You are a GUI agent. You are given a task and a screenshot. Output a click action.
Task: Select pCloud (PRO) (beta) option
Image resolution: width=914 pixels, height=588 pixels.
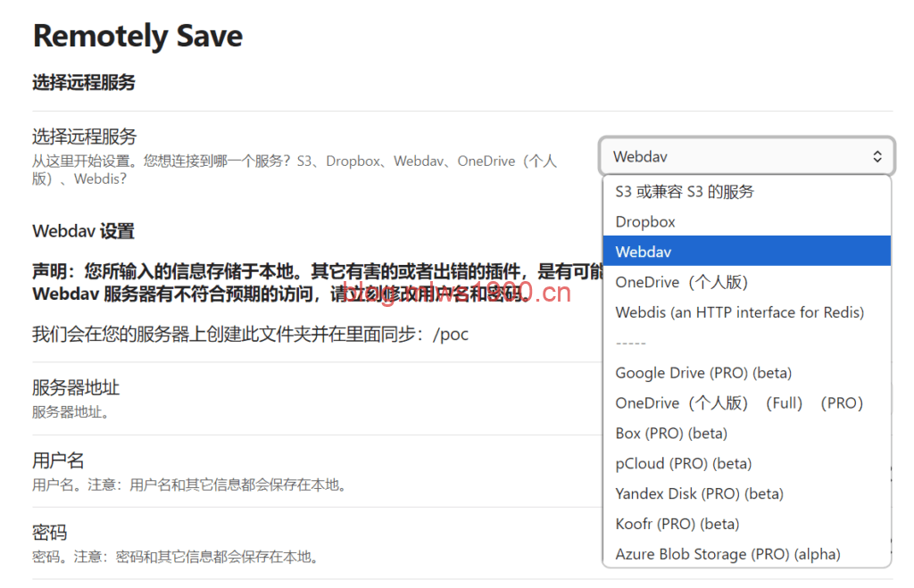coord(683,464)
